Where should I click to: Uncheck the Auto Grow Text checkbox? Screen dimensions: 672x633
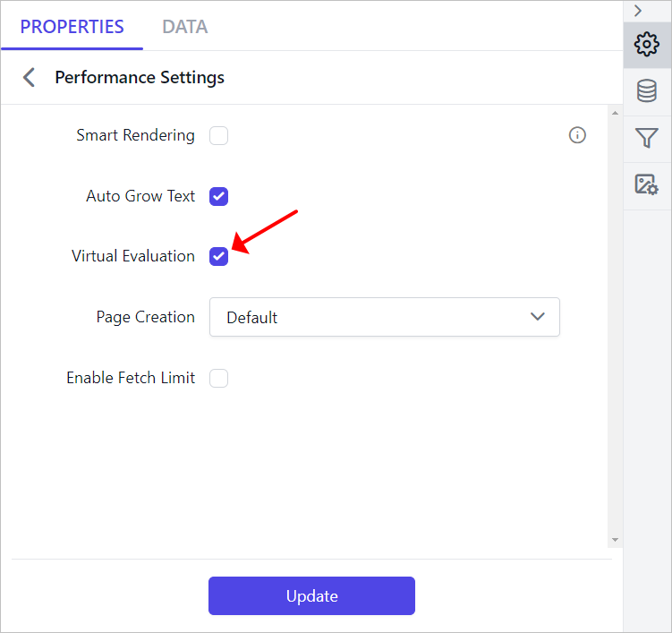tap(218, 196)
